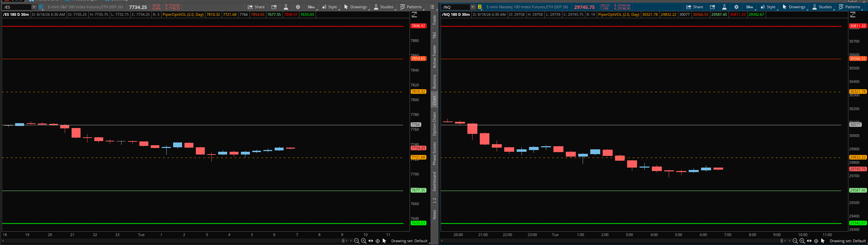Screen dimensions: 868x245
Task: Select the pointer tool under /ES chart
Action: [x=384, y=241]
